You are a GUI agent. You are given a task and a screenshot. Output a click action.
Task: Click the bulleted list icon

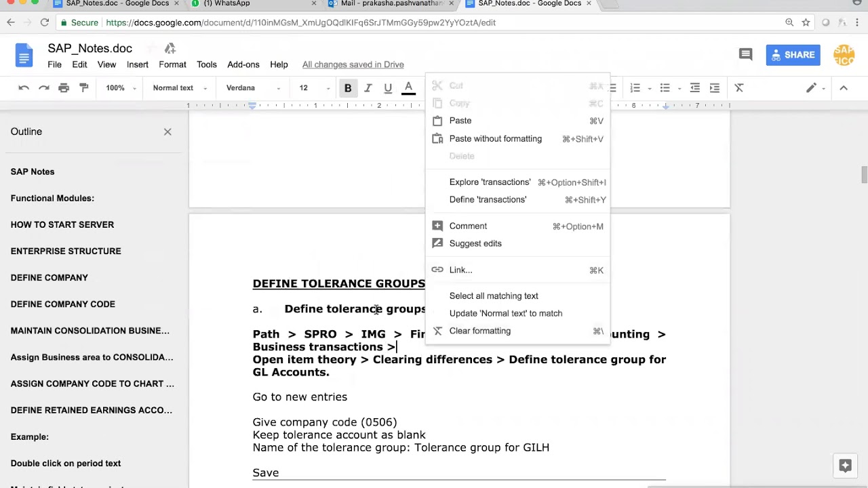coord(665,88)
